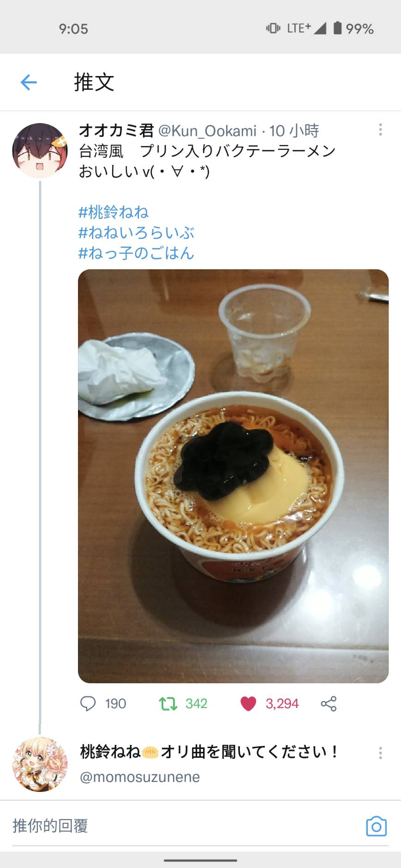
Task: Tap the 推你的回覆 reply input field
Action: click(x=185, y=826)
